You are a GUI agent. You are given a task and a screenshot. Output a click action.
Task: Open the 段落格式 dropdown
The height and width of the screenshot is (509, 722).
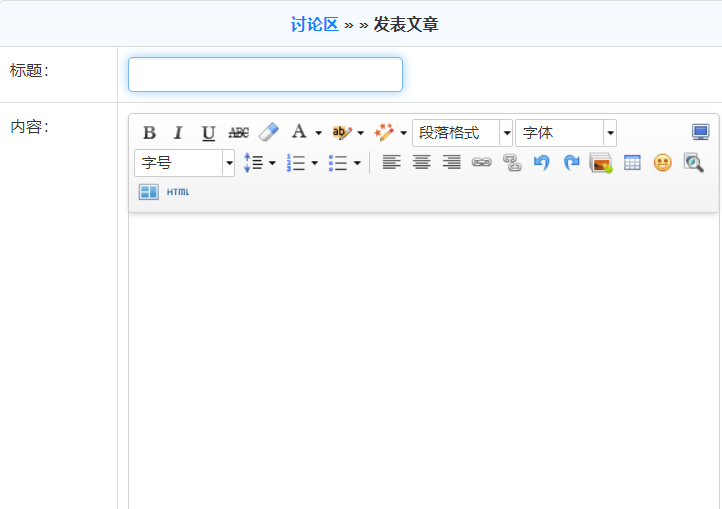click(506, 133)
